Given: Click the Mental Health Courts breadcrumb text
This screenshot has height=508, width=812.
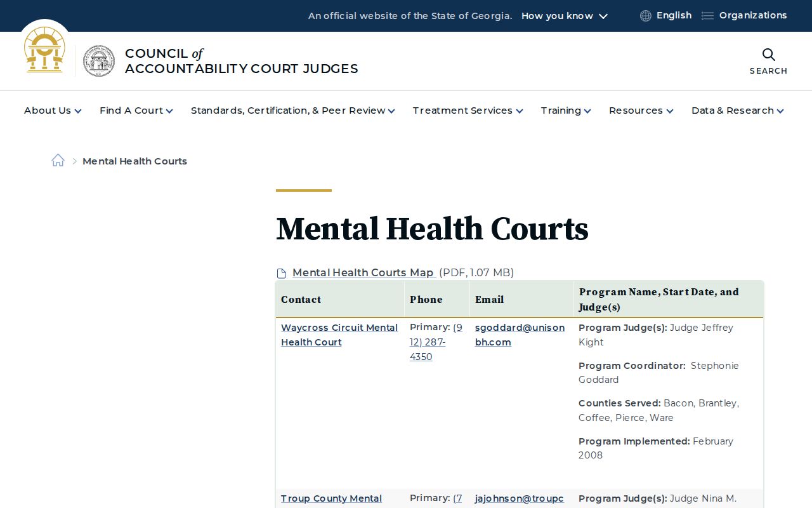Looking at the screenshot, I should click(x=134, y=161).
